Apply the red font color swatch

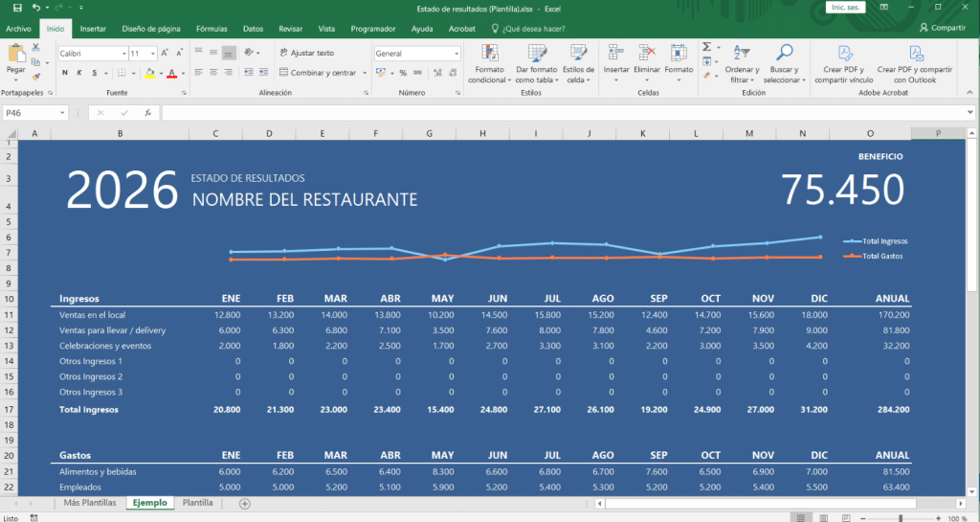pyautogui.click(x=172, y=73)
